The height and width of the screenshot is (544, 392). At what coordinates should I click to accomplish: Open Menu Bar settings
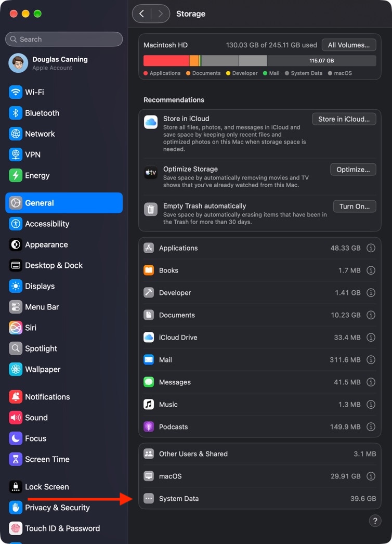click(64, 307)
